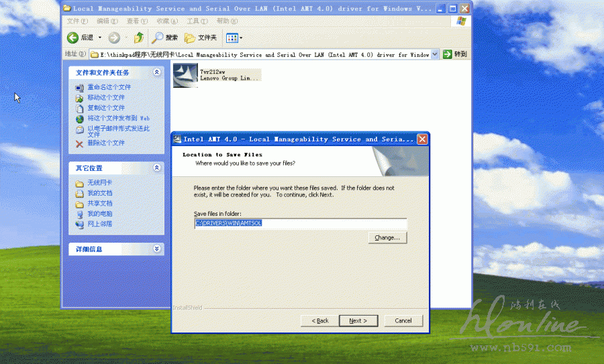Click the copy file icon in task panel
Image resolution: width=604 pixels, height=364 pixels.
point(79,109)
